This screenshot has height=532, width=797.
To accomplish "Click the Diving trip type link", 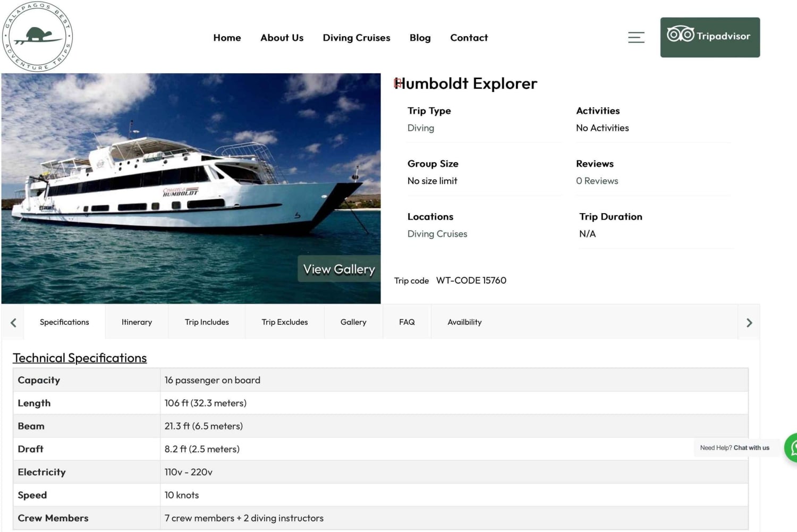I will pos(420,128).
